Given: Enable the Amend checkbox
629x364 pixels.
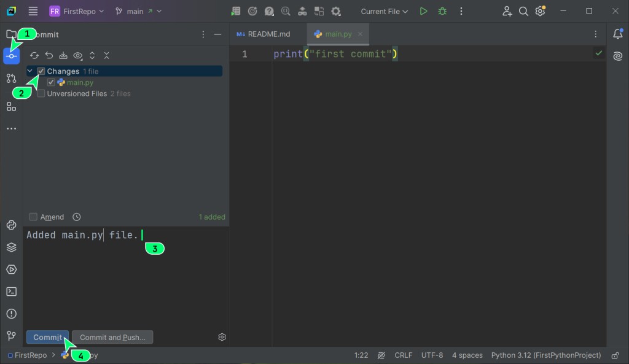Looking at the screenshot, I should (x=34, y=217).
